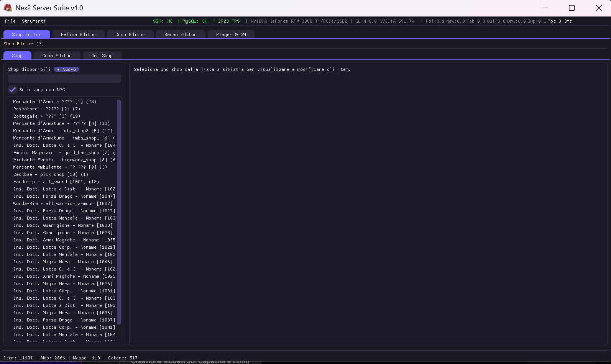This screenshot has width=611, height=364.
Task: Open the Regen Editor tab
Action: point(180,34)
